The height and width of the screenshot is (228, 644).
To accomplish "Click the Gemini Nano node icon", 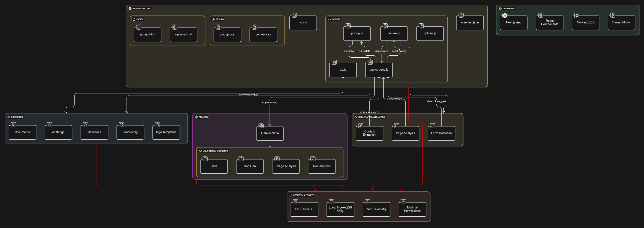I will (261, 126).
